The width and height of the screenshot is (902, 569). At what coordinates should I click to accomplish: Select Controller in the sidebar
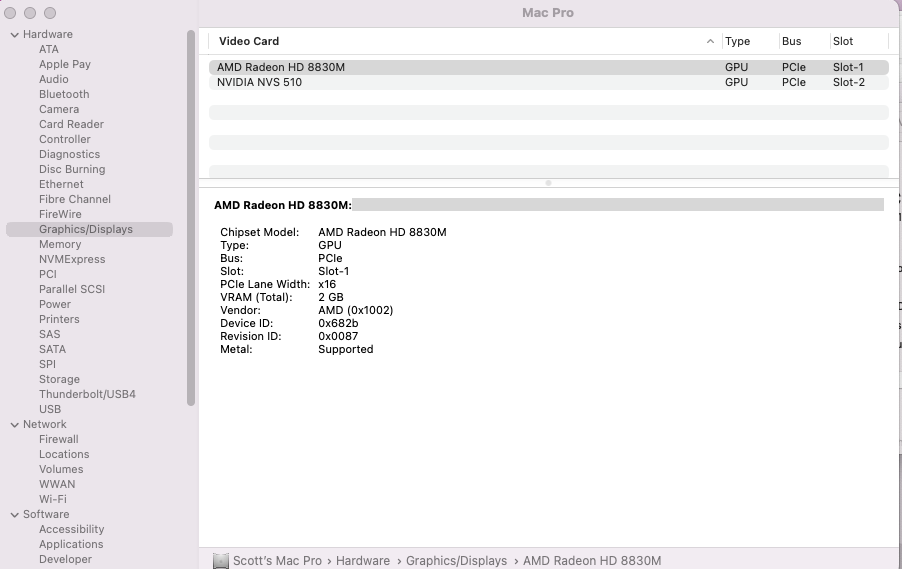pyautogui.click(x=65, y=139)
